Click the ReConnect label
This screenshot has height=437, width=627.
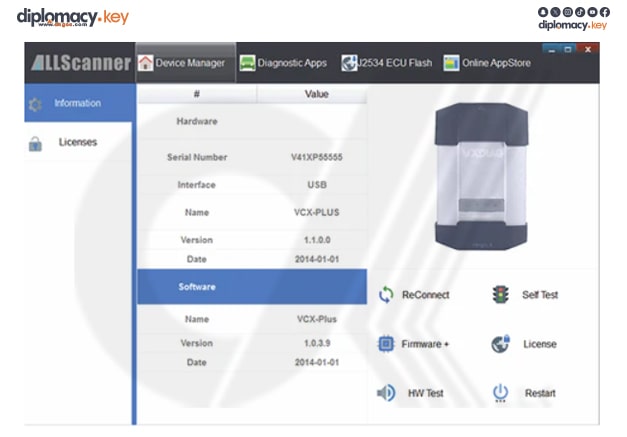coord(425,295)
